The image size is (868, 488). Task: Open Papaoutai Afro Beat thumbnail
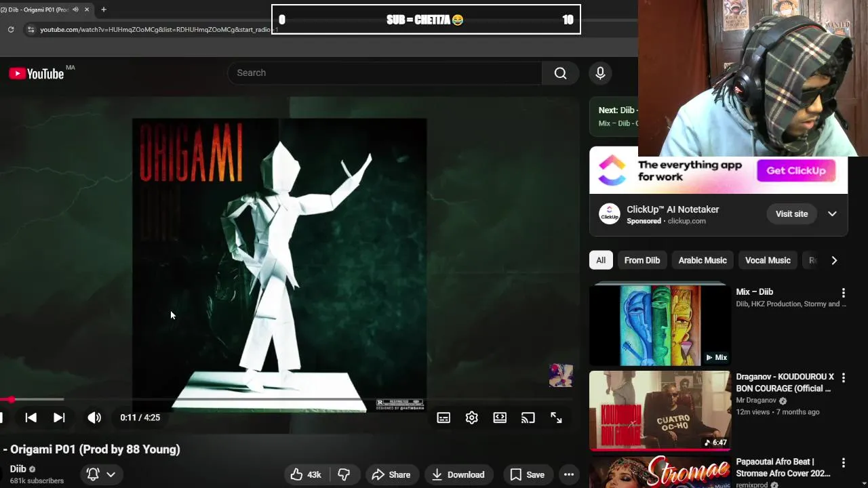point(660,472)
